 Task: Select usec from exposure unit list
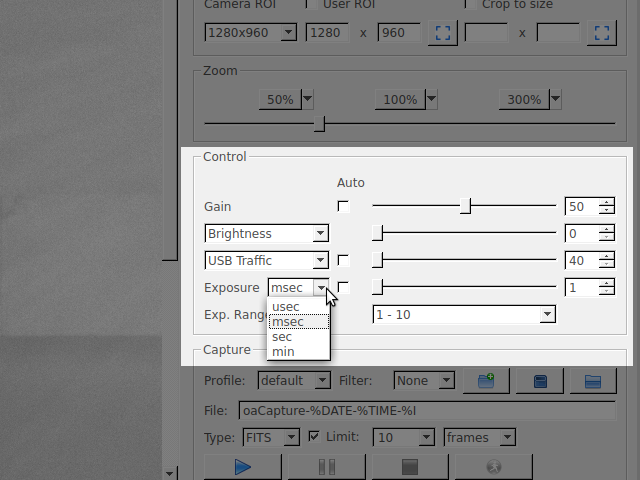click(x=298, y=307)
